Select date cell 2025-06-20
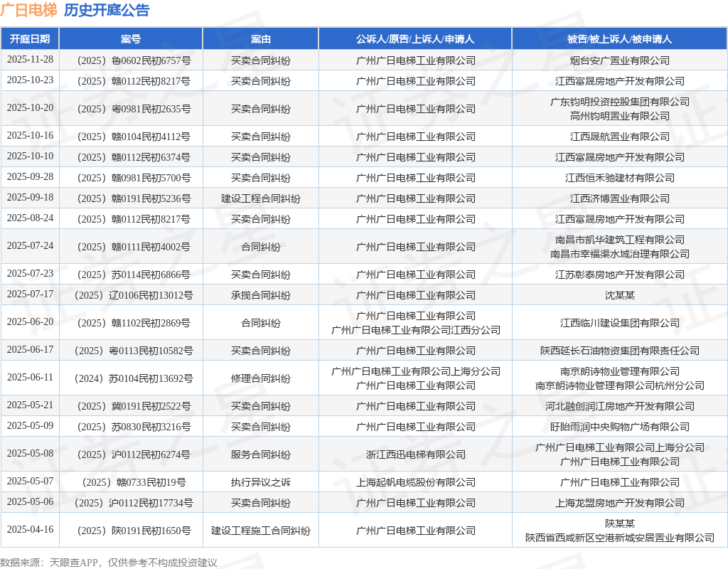Screen dimensions: 728x569 [30, 322]
